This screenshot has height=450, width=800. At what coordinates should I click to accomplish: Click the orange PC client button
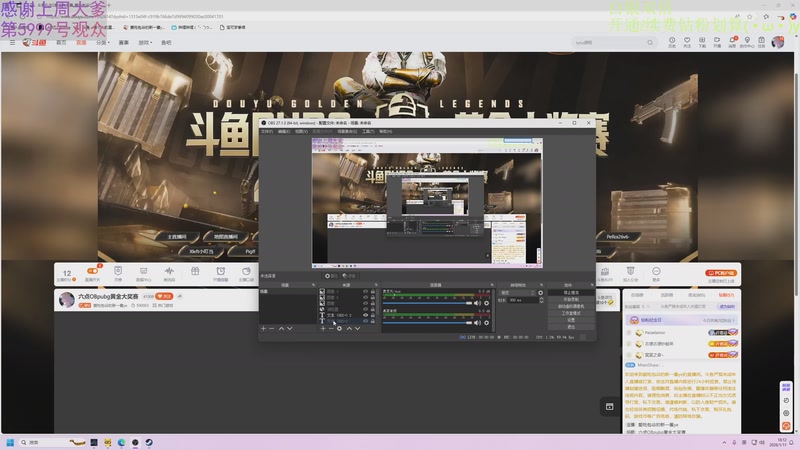point(721,273)
